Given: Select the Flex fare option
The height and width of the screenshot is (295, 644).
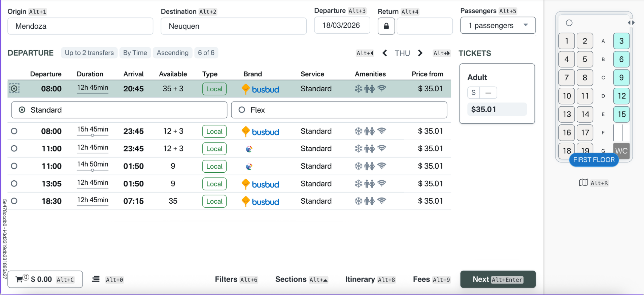Looking at the screenshot, I should pos(242,110).
